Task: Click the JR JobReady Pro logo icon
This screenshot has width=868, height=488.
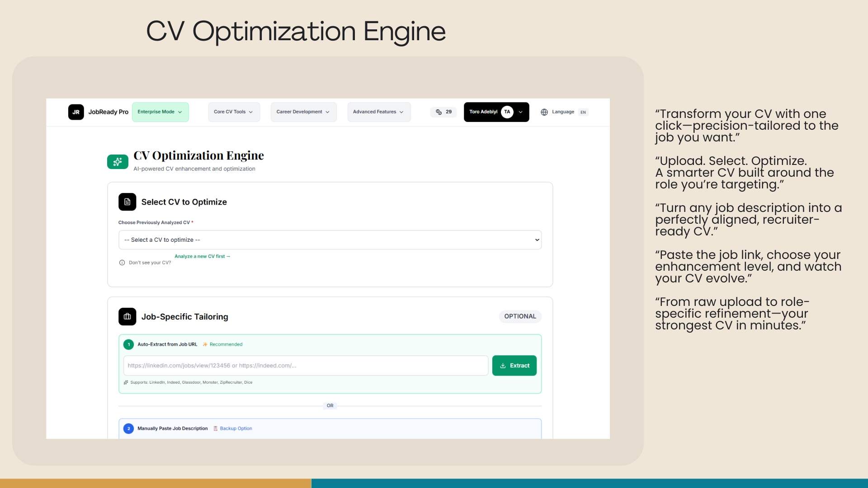Action: (76, 112)
